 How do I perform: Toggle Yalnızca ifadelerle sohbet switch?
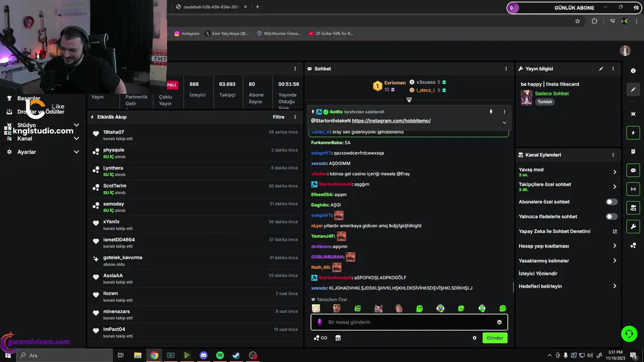[612, 217]
